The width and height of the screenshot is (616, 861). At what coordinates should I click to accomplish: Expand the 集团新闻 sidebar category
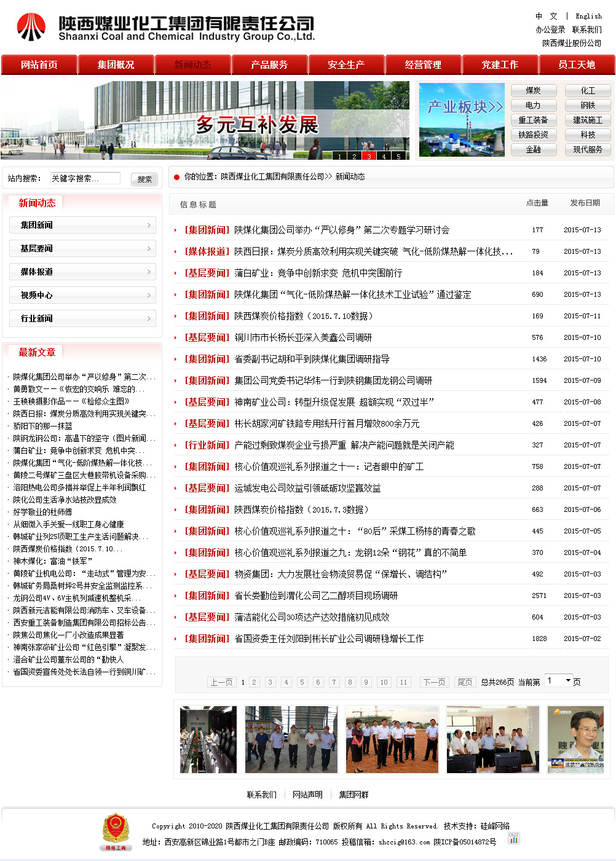(x=82, y=225)
